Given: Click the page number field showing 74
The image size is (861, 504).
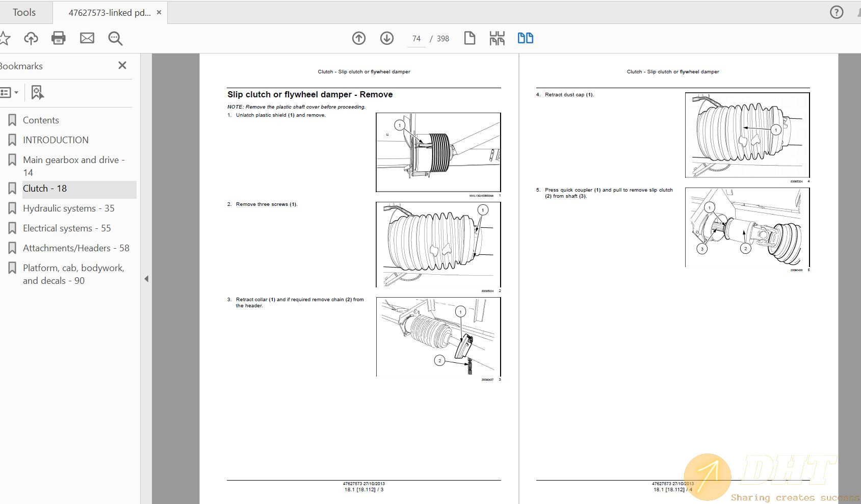Looking at the screenshot, I should coord(416,39).
